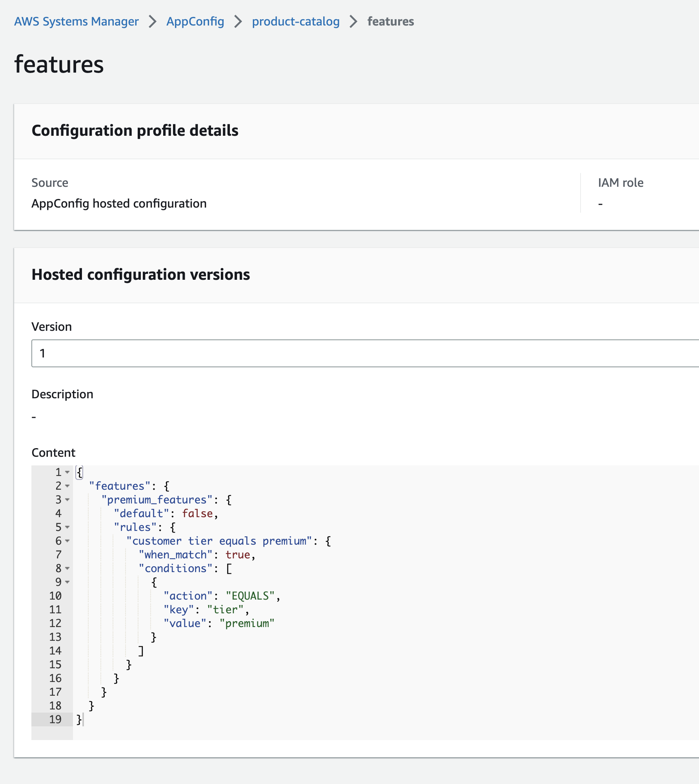Go to the AppConfig breadcrumb link
Screen dimensions: 699x784
[195, 21]
